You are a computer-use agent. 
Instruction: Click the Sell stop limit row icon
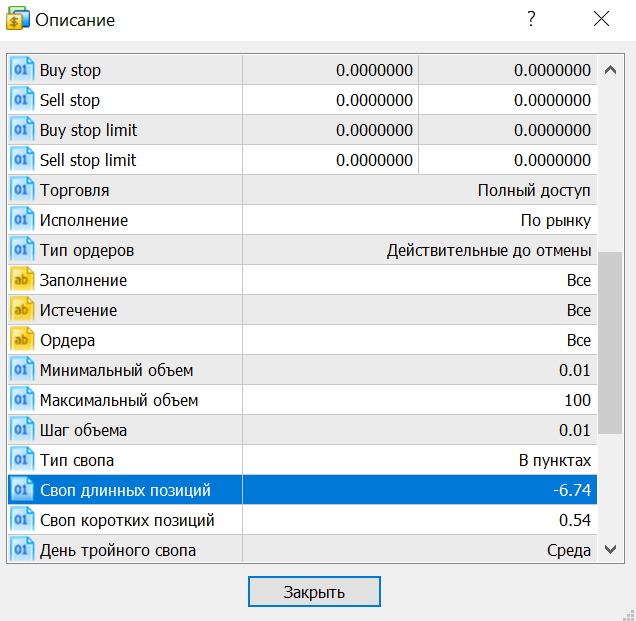click(x=22, y=160)
